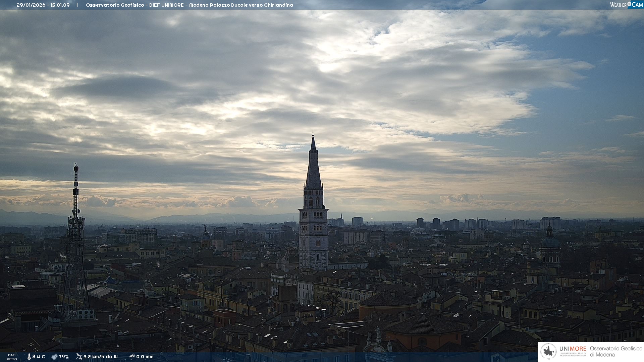Click the DATI METEO label
Screen dimensions: 644x362
12,357
